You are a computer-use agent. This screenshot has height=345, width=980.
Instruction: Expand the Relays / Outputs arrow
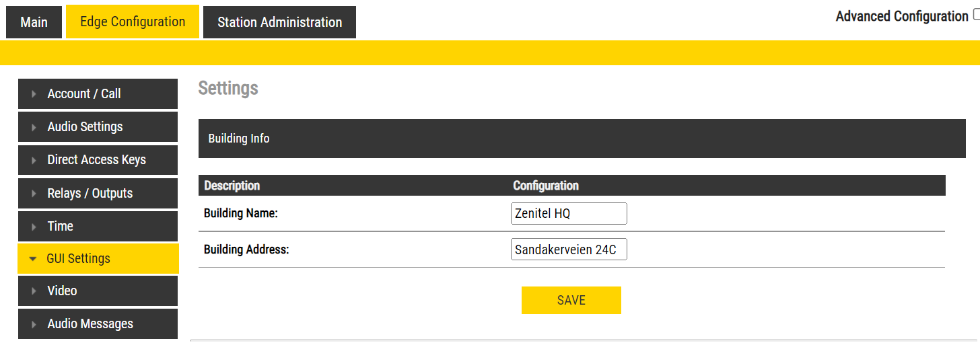click(34, 194)
